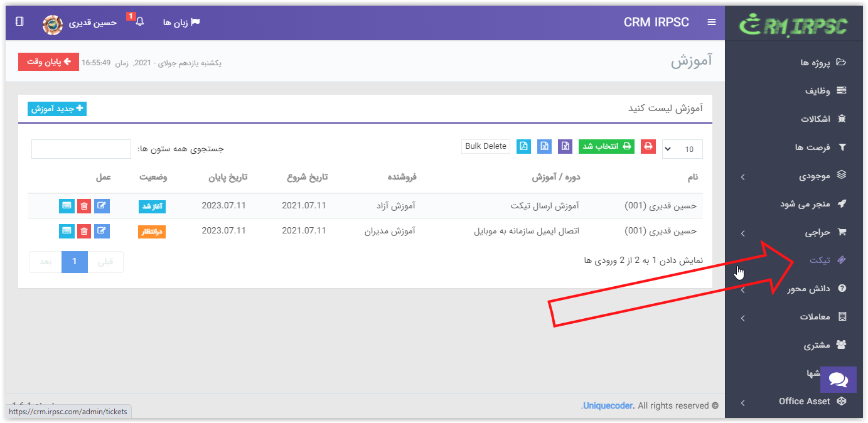Viewport: 868px width, 423px height.
Task: Click the red print icon button
Action: (x=648, y=146)
